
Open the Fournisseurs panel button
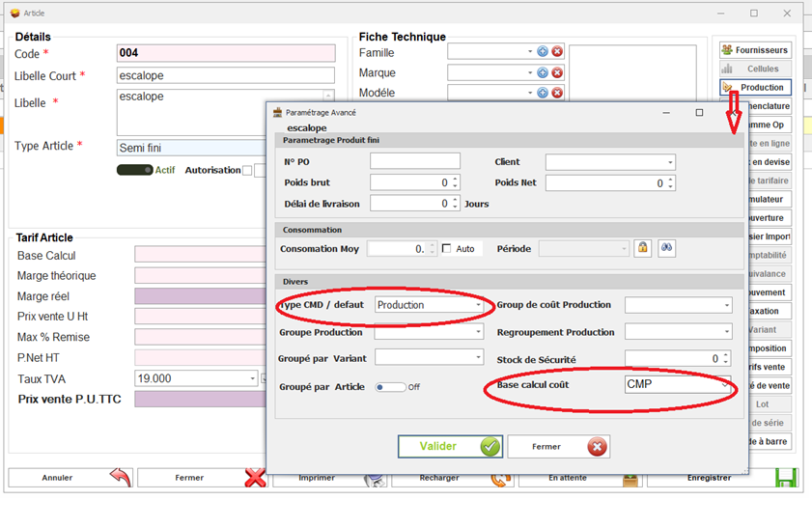(755, 50)
